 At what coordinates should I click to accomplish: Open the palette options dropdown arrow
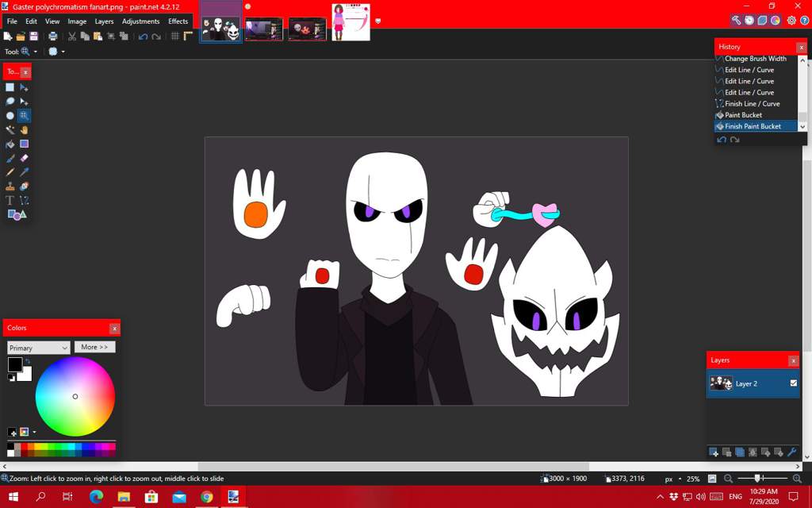pos(34,432)
